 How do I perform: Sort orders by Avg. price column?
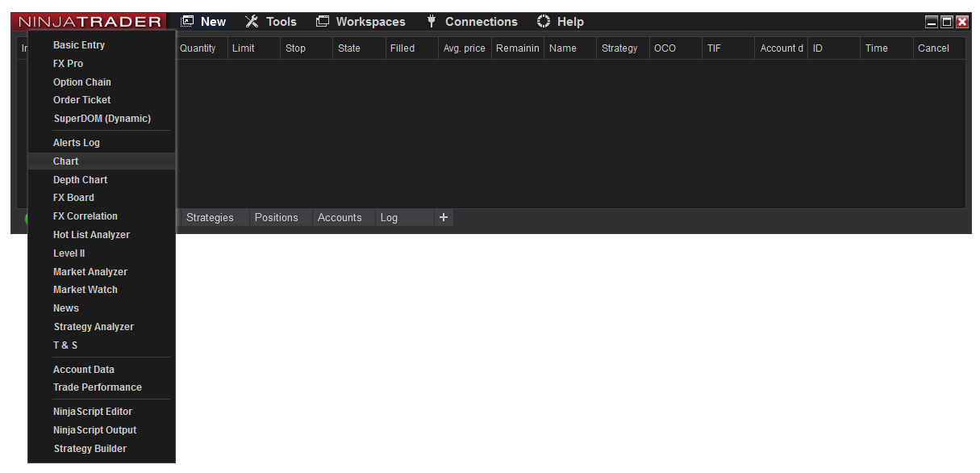pyautogui.click(x=464, y=48)
